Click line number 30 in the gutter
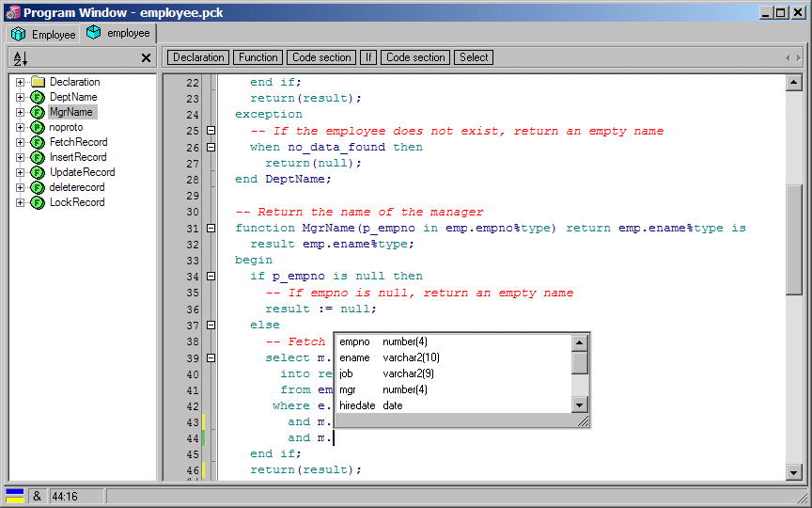 (193, 212)
